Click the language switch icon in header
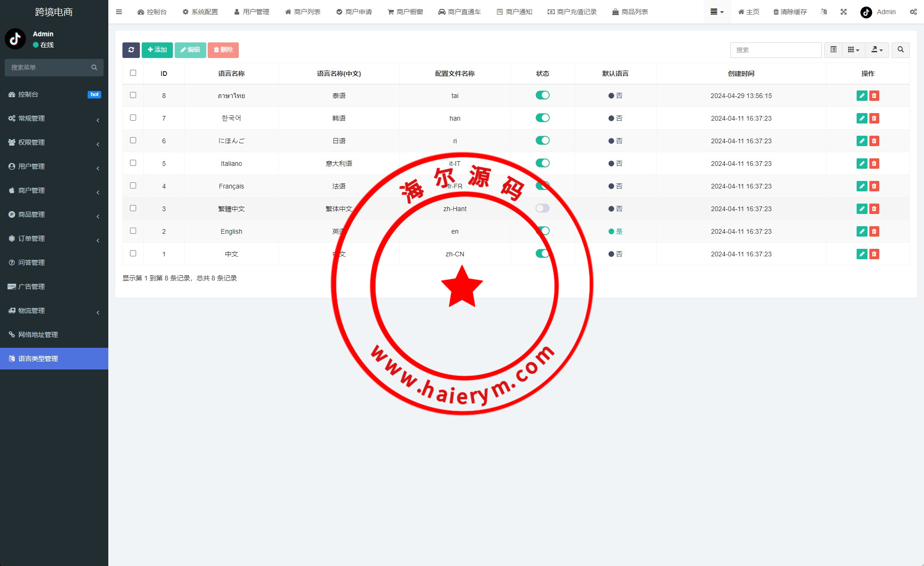The height and width of the screenshot is (566, 924). (x=824, y=12)
